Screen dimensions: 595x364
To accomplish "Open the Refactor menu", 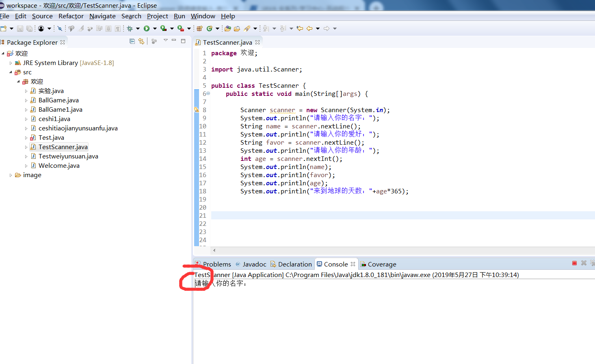I will click(71, 16).
